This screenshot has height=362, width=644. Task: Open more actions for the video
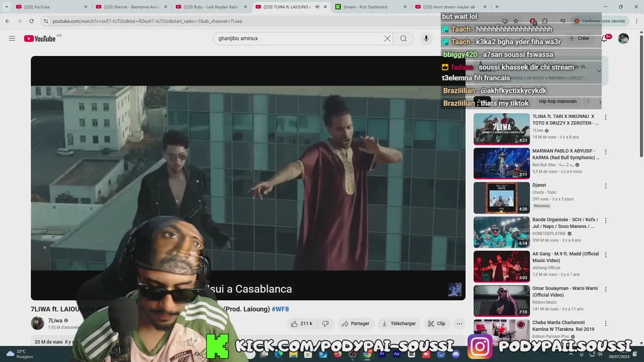(459, 324)
